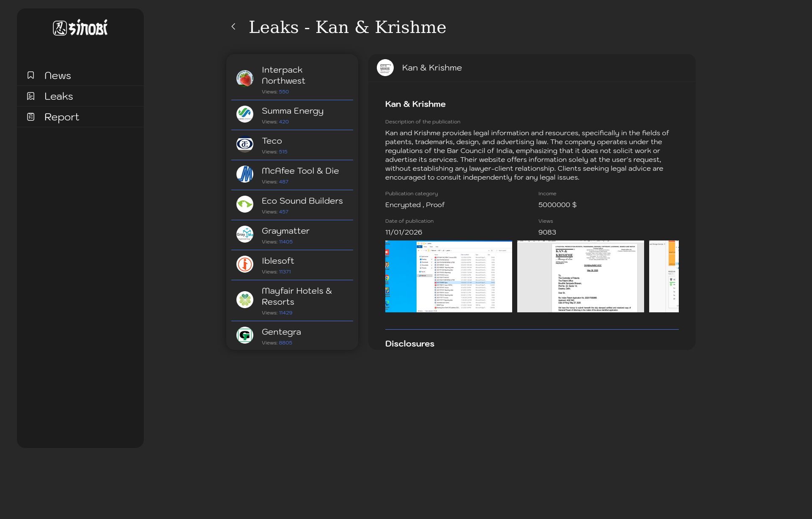This screenshot has width=812, height=519.
Task: Click the Eco Sound Builders leaf logo
Action: 245,204
